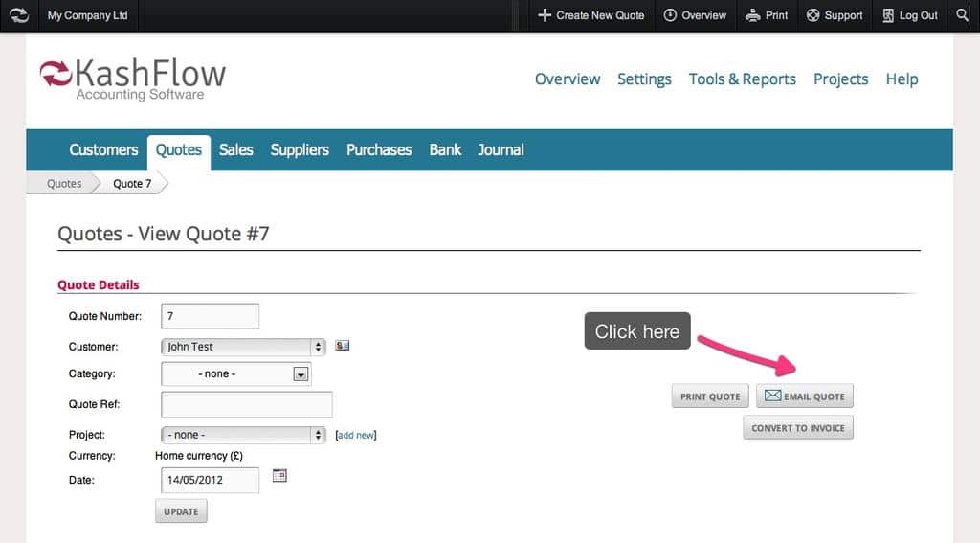Switch to the Sales tab
Image resolution: width=980 pixels, height=543 pixels.
[x=235, y=149]
